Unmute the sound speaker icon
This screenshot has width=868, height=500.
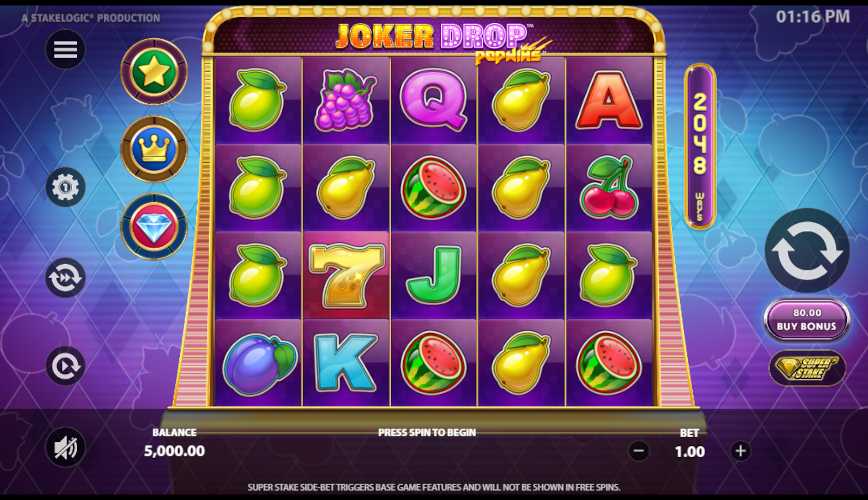[65, 447]
